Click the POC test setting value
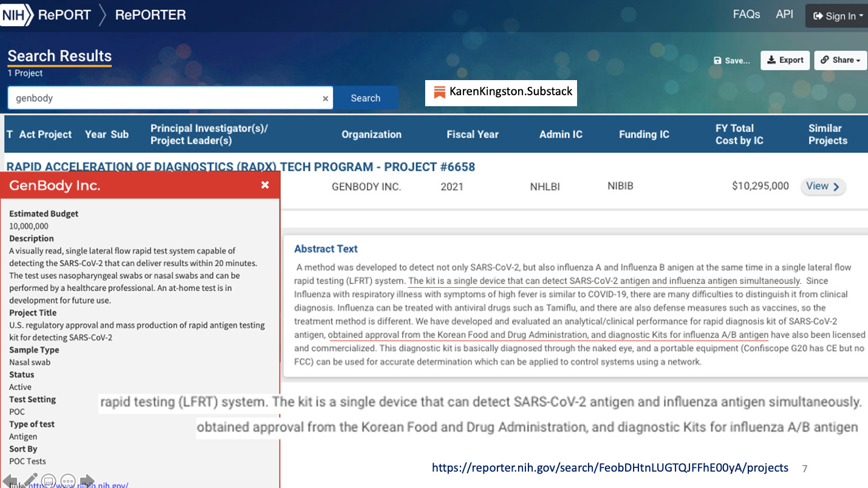The image size is (868, 488). [17, 412]
